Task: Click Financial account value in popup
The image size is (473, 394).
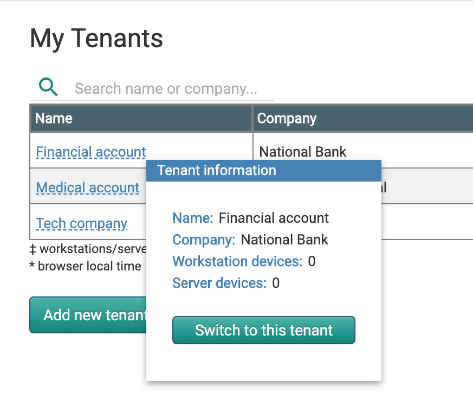Action: 274,218
